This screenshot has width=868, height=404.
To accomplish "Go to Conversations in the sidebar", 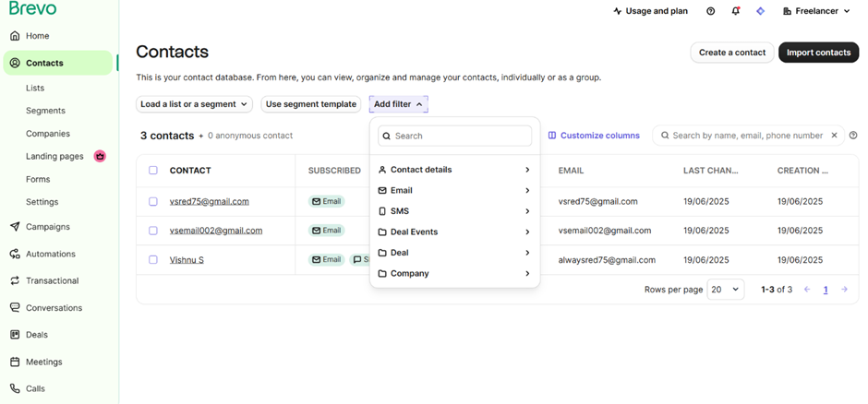I will point(54,308).
